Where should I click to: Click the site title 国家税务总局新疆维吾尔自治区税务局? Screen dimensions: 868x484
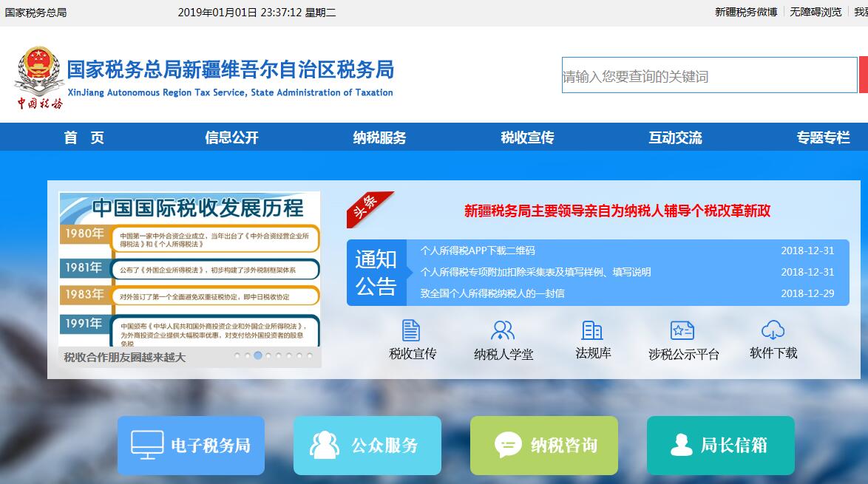click(x=230, y=69)
